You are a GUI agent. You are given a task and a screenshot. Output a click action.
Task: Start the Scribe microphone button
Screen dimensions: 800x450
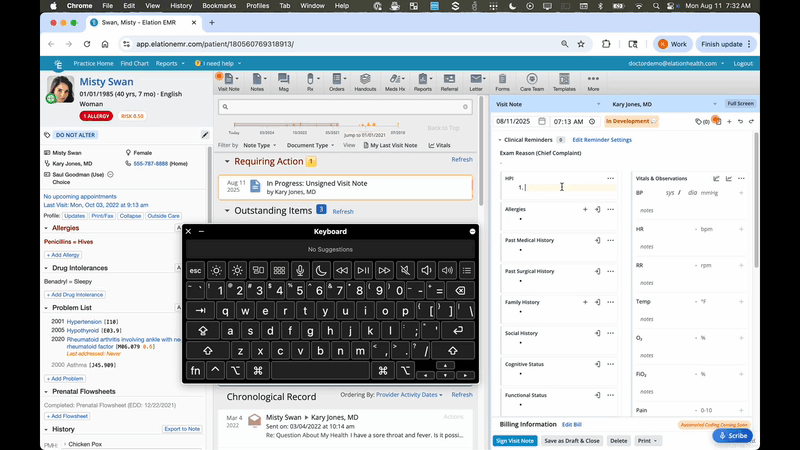[733, 436]
